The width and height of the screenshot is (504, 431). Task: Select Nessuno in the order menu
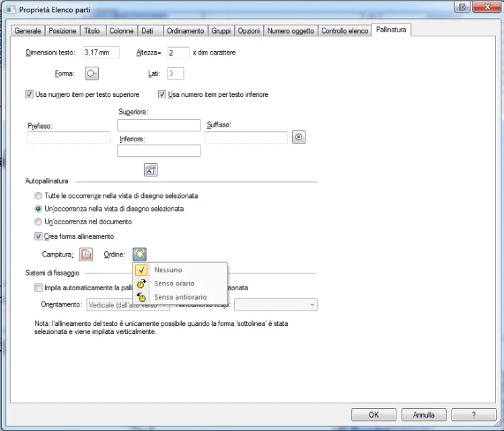click(x=168, y=270)
